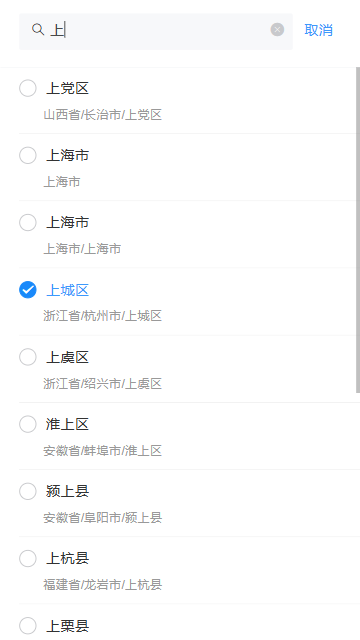Click the search magnifier icon
360x640 pixels.
click(38, 29)
